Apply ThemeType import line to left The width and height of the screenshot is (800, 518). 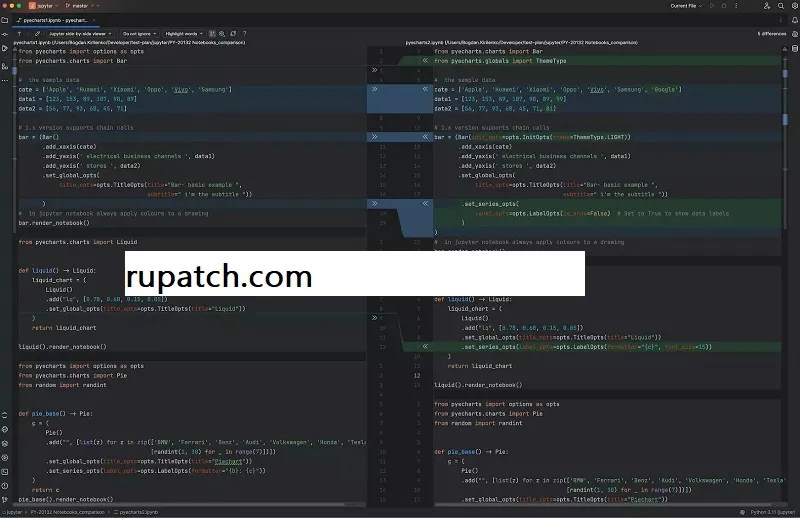[x=425, y=60]
